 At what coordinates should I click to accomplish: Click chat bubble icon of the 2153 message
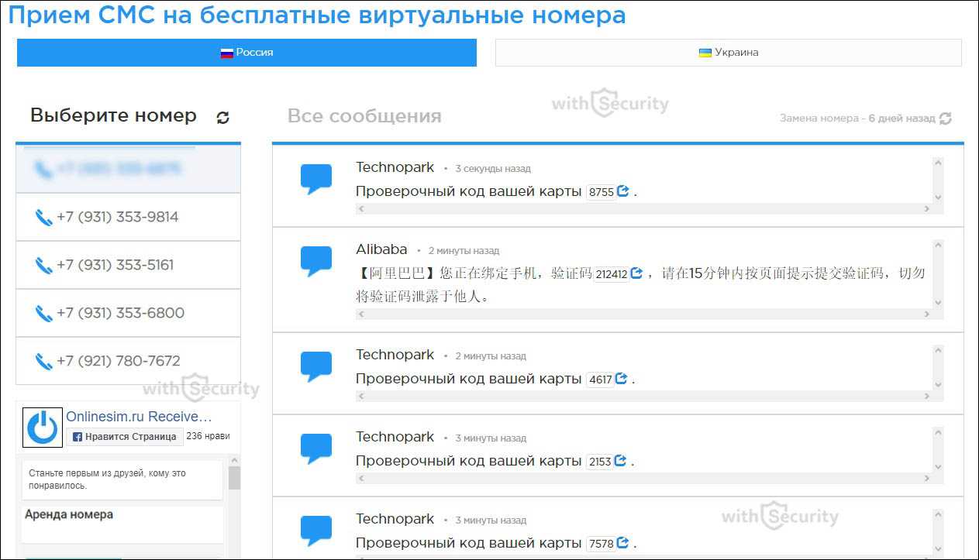click(316, 448)
